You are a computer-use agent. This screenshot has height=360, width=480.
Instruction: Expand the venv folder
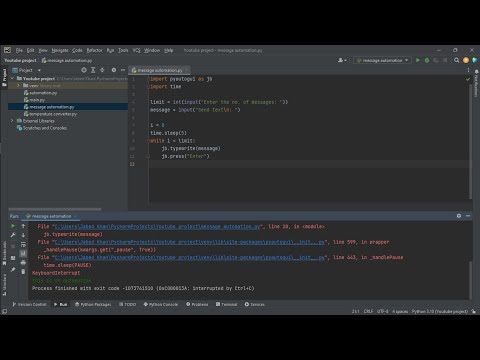coord(18,86)
